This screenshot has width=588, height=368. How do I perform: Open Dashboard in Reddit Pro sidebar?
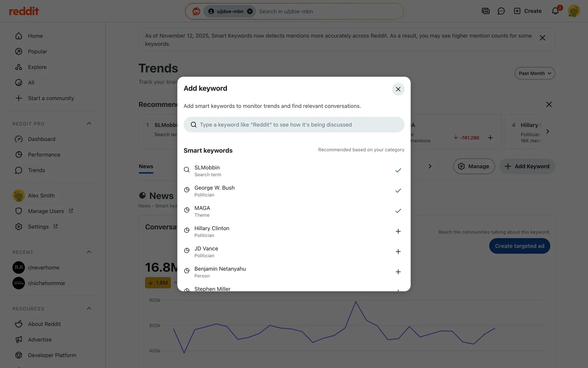point(41,139)
